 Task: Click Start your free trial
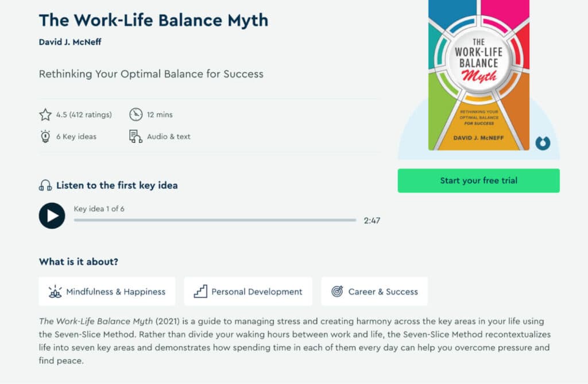pos(478,180)
